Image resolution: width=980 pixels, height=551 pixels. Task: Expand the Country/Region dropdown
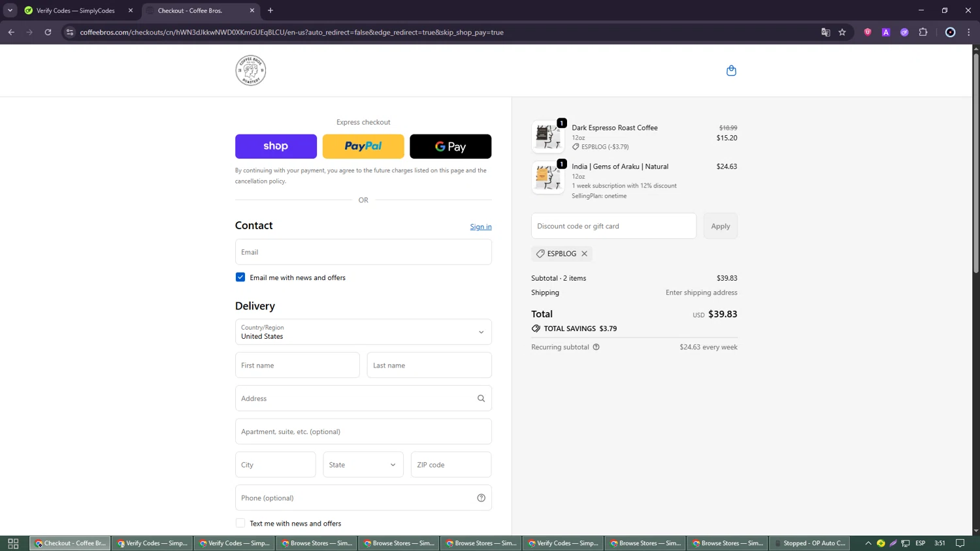[363, 332]
